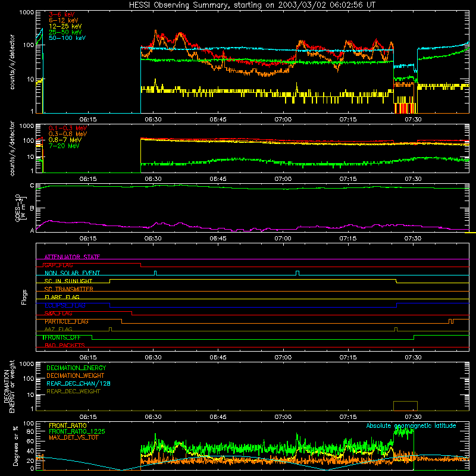Screen dimensions: 476x476
Task: Select the BAD_PACKETS flag label
Action: click(65, 345)
